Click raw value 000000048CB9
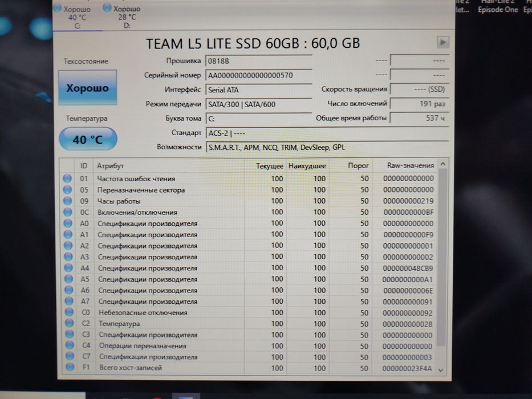The image size is (532, 399). pyautogui.click(x=408, y=268)
